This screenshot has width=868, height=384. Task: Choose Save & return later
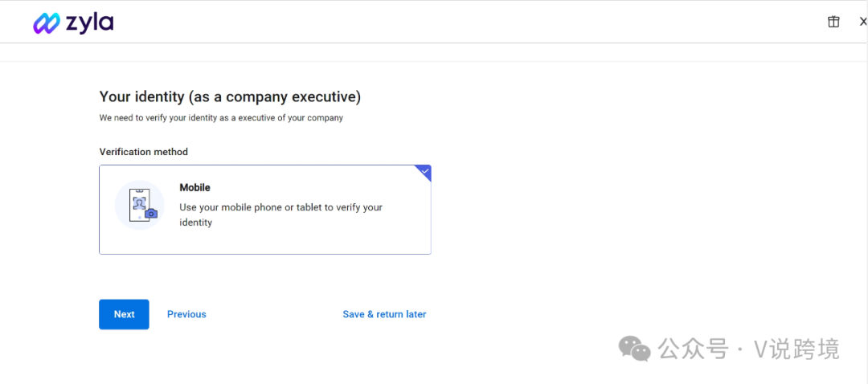(x=384, y=314)
